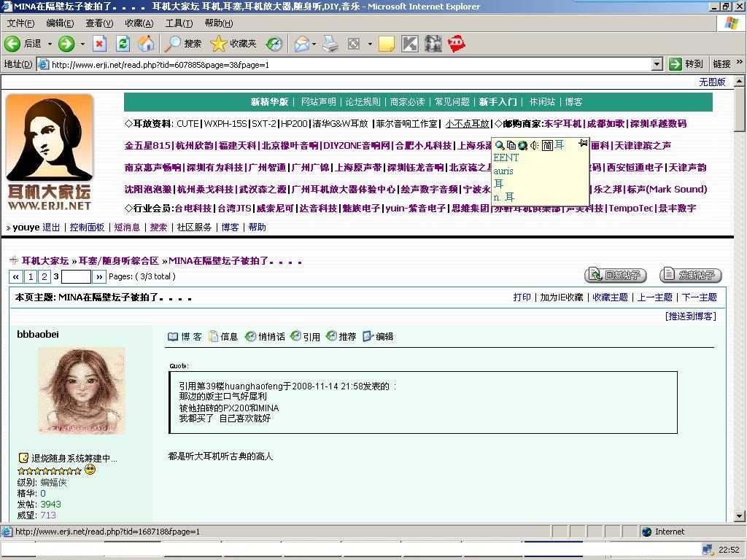Click the 无图版 text-only version link
The width and height of the screenshot is (747, 560).
[x=712, y=82]
